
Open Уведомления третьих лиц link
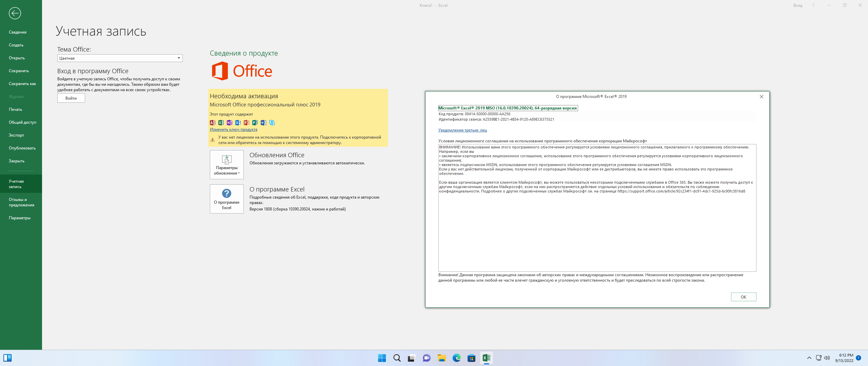pos(462,130)
